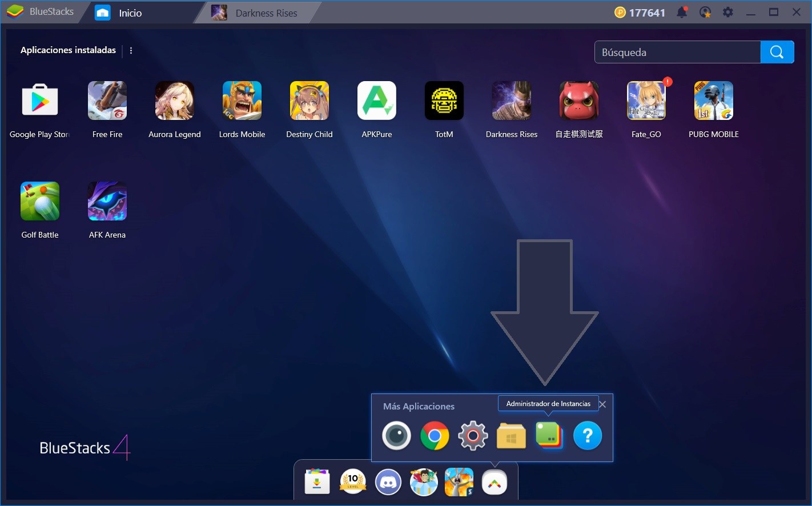Click the Más Aplicaciones title text
The height and width of the screenshot is (506, 812).
(419, 407)
